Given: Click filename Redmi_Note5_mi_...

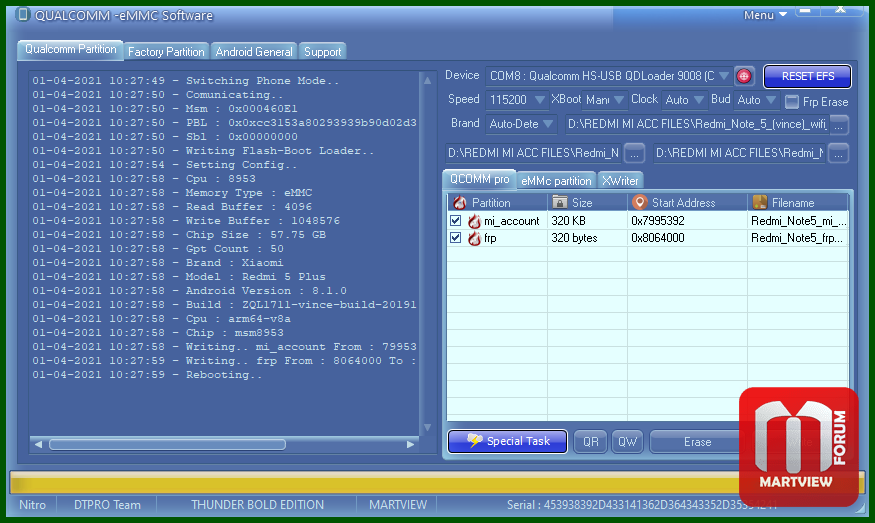Looking at the screenshot, I should (x=799, y=221).
